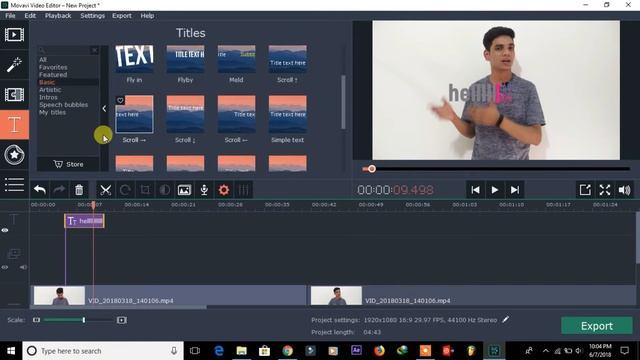Open the Filters magic wand tab
Viewport: 640px width, 360px height.
click(14, 64)
